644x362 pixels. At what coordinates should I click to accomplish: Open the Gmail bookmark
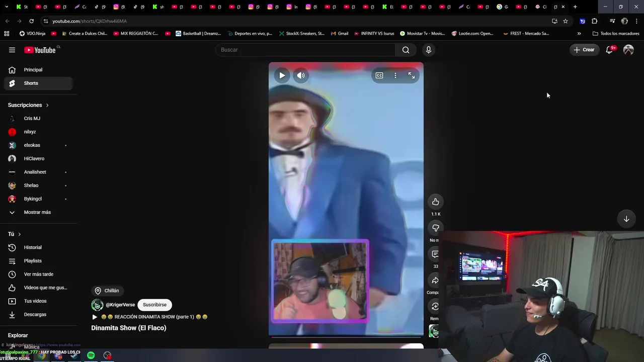click(x=340, y=34)
